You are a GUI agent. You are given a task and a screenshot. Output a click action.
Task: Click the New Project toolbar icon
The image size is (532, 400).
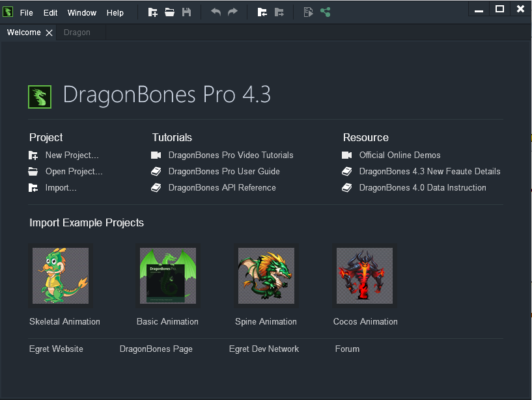click(x=152, y=12)
